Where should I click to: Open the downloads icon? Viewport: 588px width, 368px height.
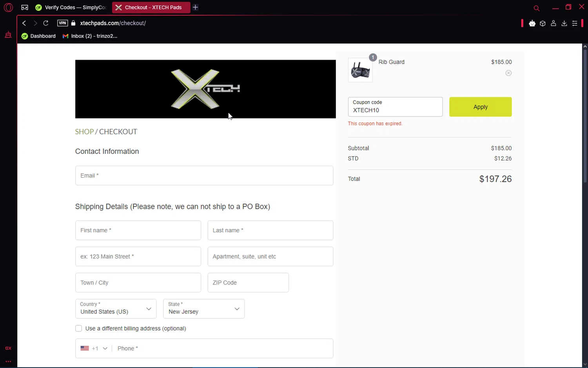tap(564, 24)
